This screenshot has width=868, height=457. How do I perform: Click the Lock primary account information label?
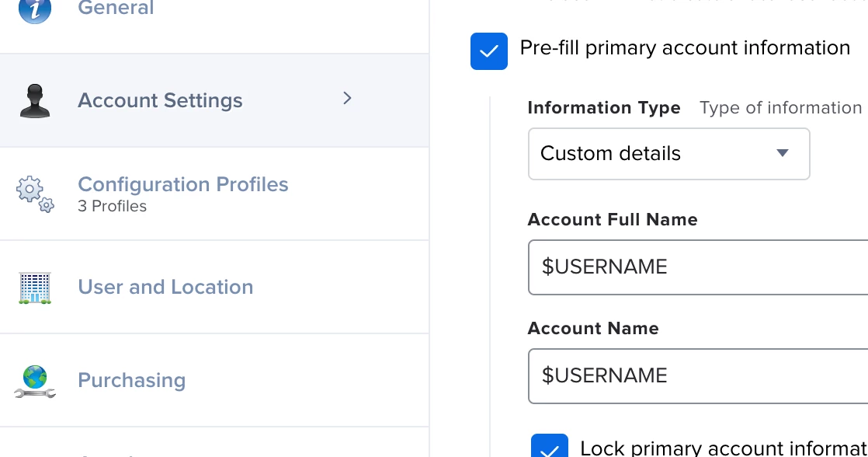[724, 448]
